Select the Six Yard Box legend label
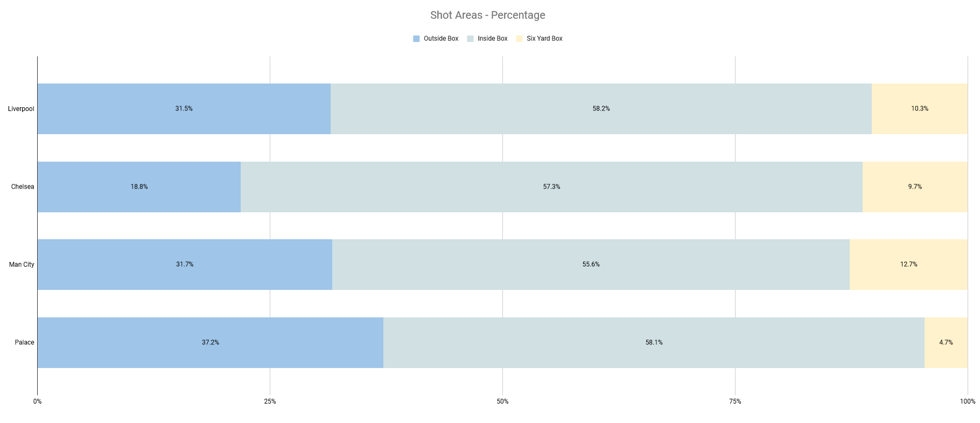Viewport: 980px width, 423px height. pyautogui.click(x=544, y=39)
